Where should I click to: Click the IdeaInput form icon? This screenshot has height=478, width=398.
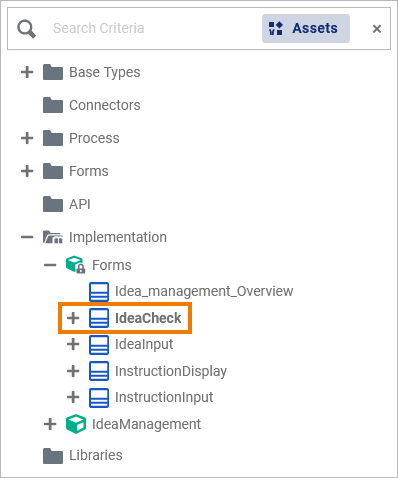tap(99, 345)
